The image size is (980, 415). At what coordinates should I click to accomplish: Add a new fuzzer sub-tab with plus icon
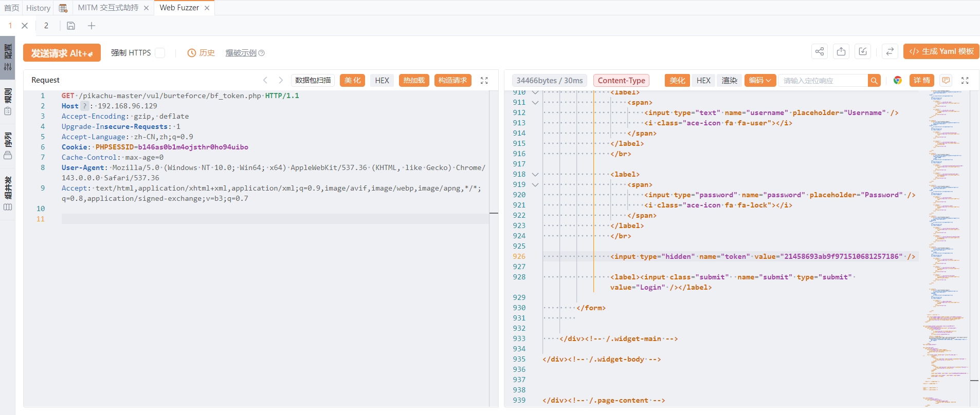[92, 26]
